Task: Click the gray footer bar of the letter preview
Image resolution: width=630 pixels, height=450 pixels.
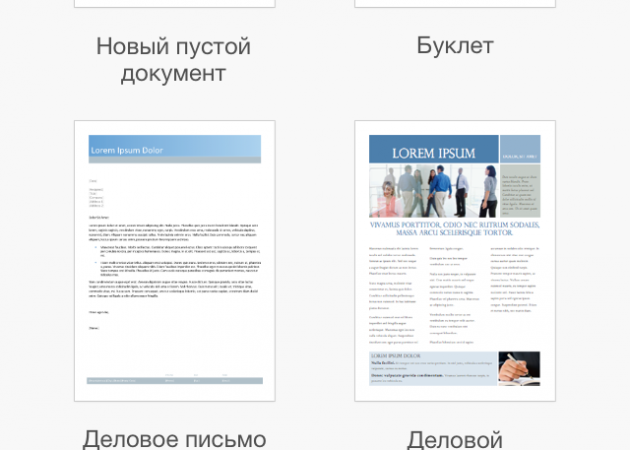Action: click(174, 380)
